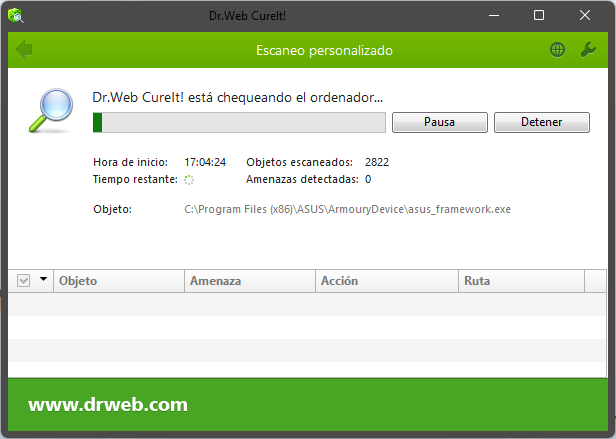Sort by the Objeto column header
This screenshot has width=616, height=439.
coord(119,281)
